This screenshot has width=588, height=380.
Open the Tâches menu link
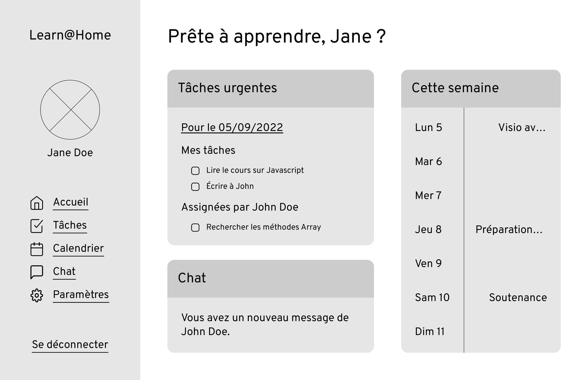[70, 225]
